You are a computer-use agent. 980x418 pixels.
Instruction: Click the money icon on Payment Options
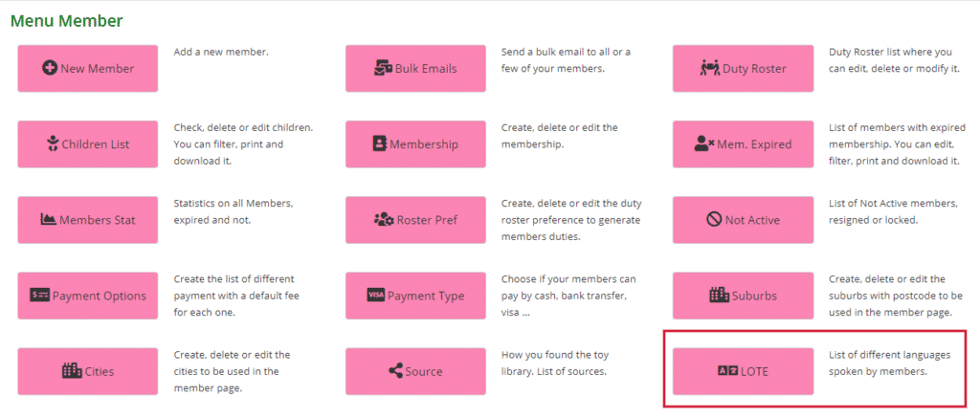[39, 295]
